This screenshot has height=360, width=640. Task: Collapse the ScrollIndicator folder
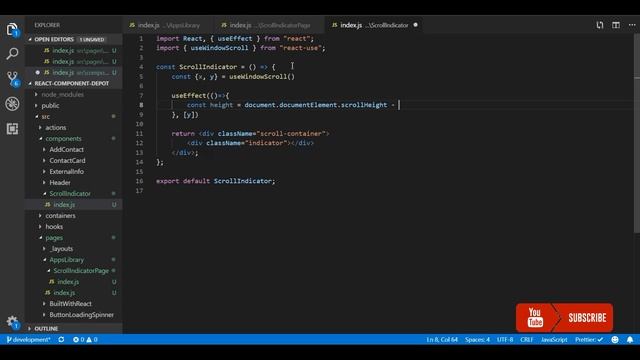coord(73,193)
